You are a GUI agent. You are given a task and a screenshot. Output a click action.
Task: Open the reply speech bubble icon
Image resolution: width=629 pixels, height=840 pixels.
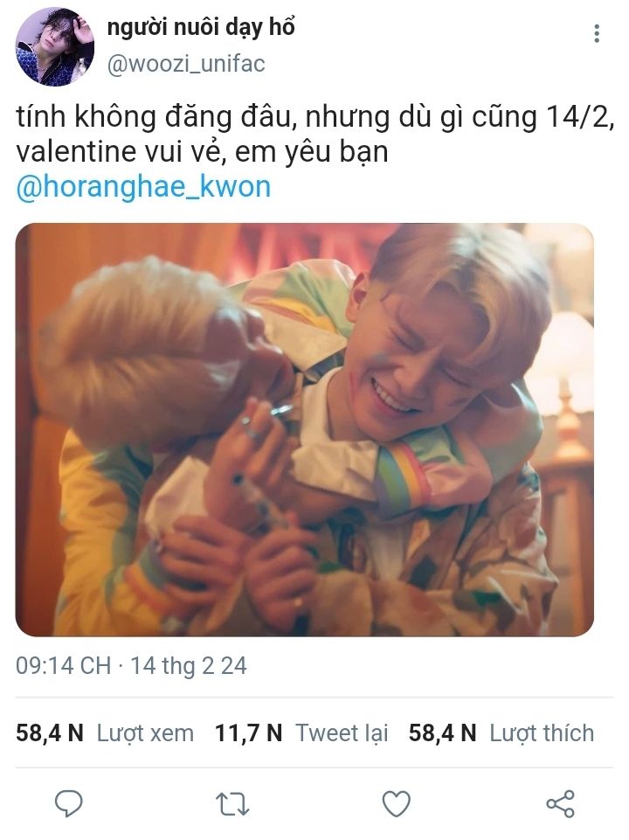[x=69, y=803]
